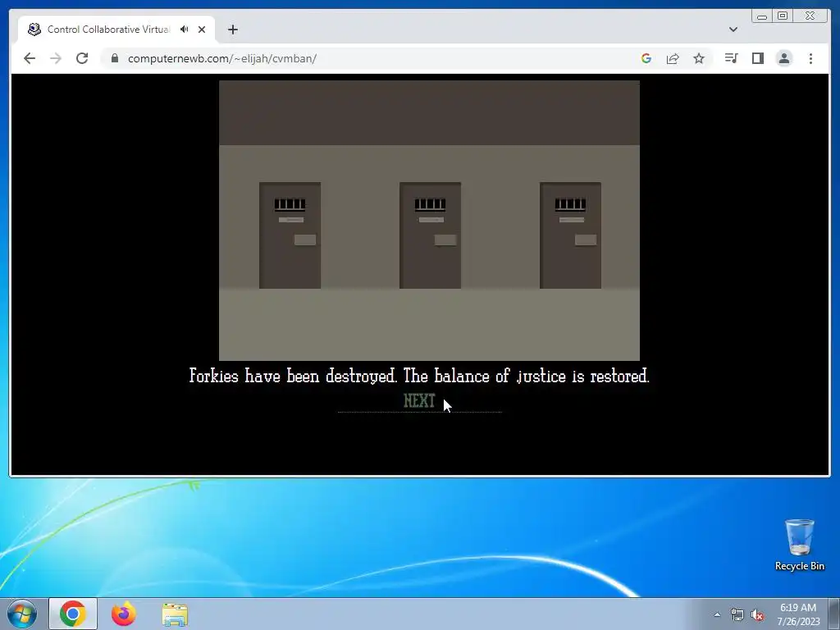Select the Recycle Bin desktop icon
This screenshot has height=630, width=840.
point(799,545)
